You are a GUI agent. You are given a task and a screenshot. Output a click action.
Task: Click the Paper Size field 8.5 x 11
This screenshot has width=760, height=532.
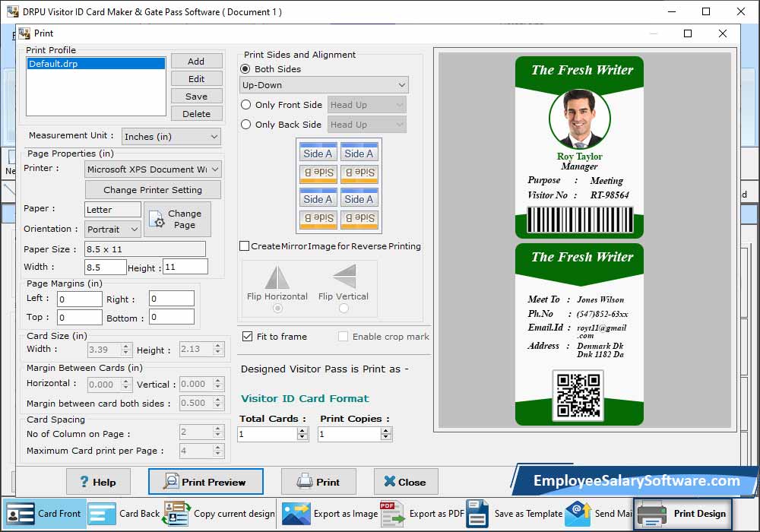point(145,249)
